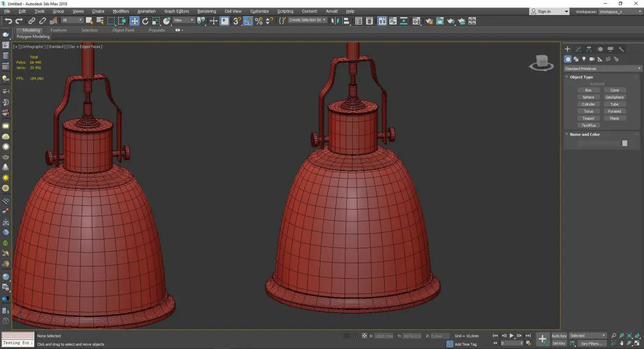Toggle the Percent Snap button
The image size is (644, 349).
[259, 21]
